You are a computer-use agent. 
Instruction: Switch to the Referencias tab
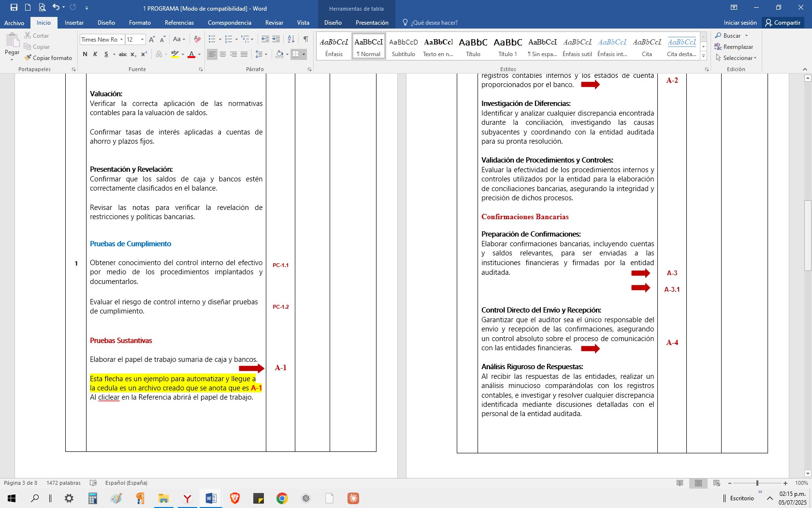point(179,23)
